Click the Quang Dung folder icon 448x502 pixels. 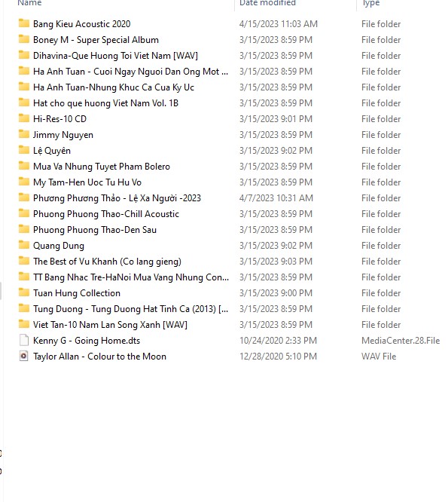(x=23, y=245)
